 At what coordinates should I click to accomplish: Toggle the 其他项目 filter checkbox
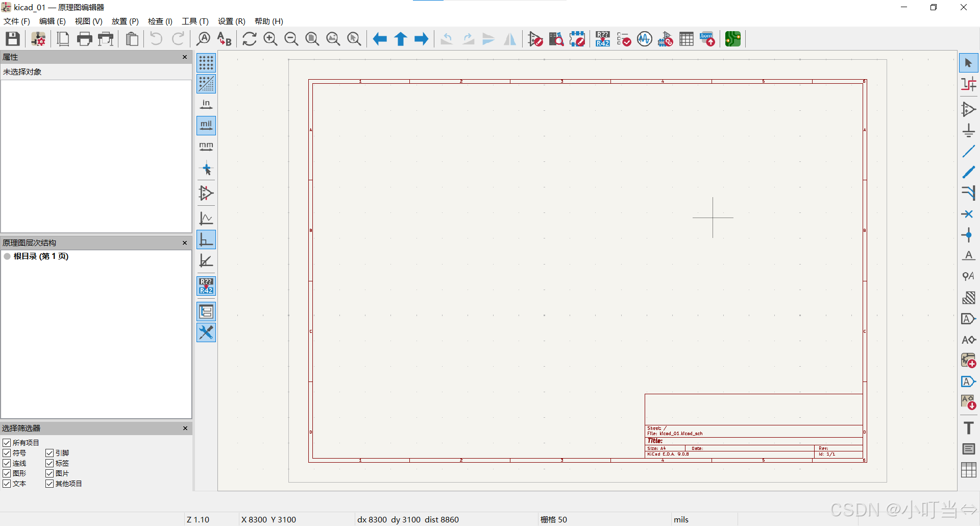coord(50,484)
